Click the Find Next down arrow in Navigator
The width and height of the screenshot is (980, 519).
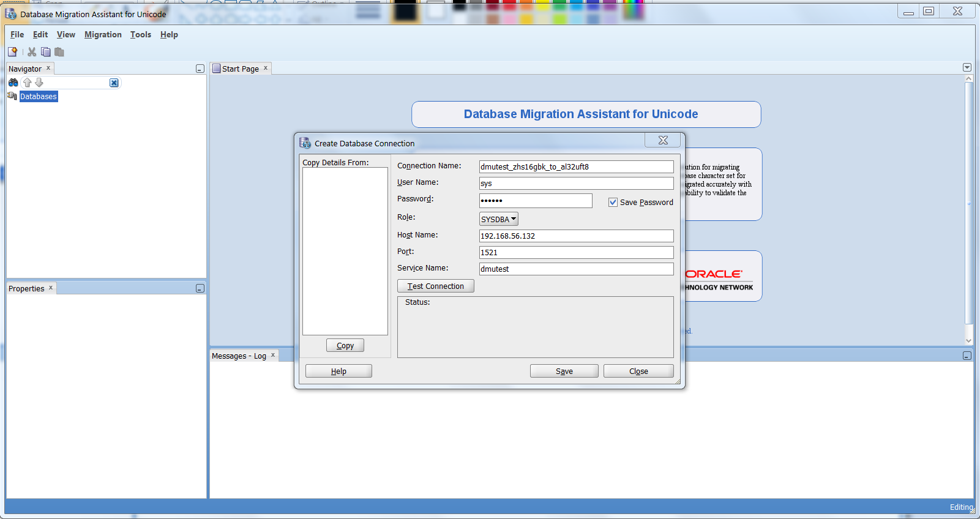click(x=39, y=83)
